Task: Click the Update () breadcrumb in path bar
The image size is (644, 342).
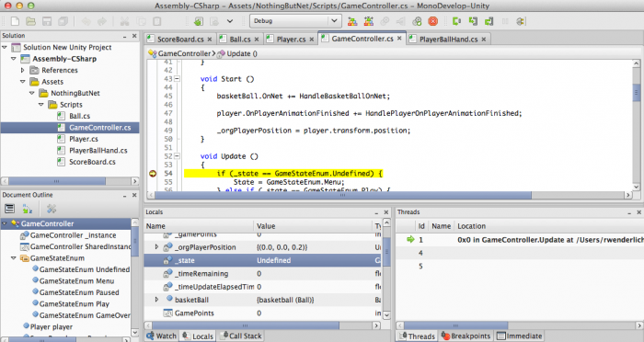Action: (237, 53)
